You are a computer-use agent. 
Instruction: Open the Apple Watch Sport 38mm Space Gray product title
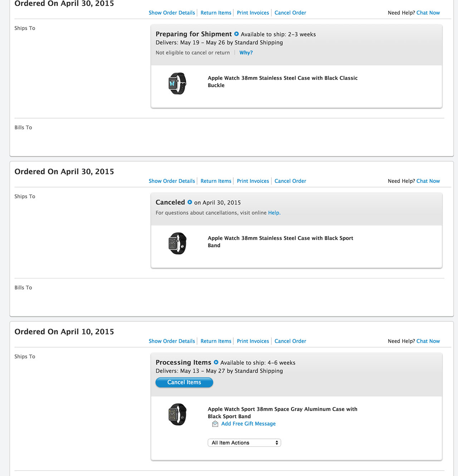coord(282,413)
